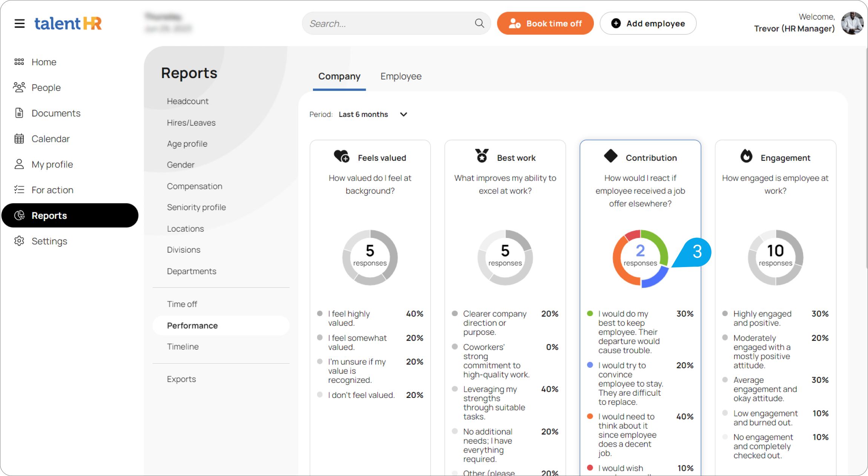This screenshot has width=868, height=476.
Task: Click the Contribution diamond icon
Action: pyautogui.click(x=610, y=156)
